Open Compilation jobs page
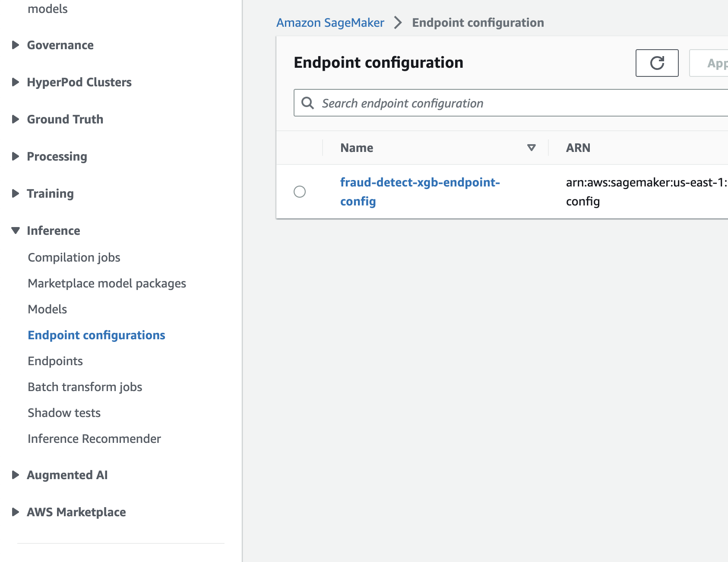The image size is (728, 562). point(74,257)
